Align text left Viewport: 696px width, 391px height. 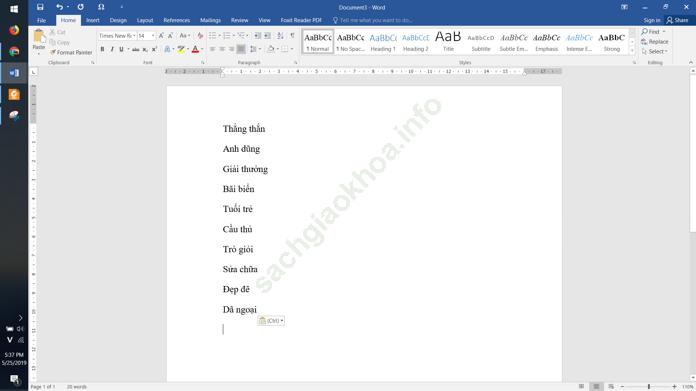(x=213, y=49)
